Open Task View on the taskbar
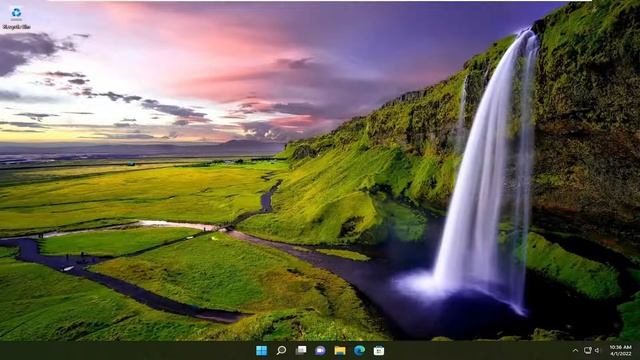This screenshot has width=640, height=360. [301, 350]
